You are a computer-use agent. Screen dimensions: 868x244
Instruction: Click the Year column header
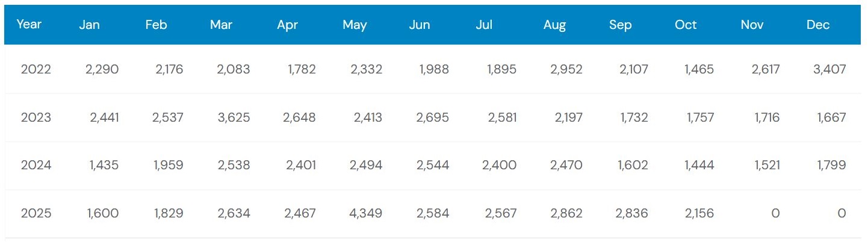(28, 25)
